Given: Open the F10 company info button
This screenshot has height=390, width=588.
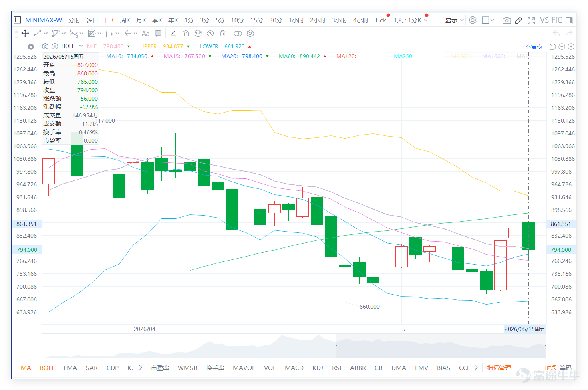Looking at the screenshot, I should point(557,20).
